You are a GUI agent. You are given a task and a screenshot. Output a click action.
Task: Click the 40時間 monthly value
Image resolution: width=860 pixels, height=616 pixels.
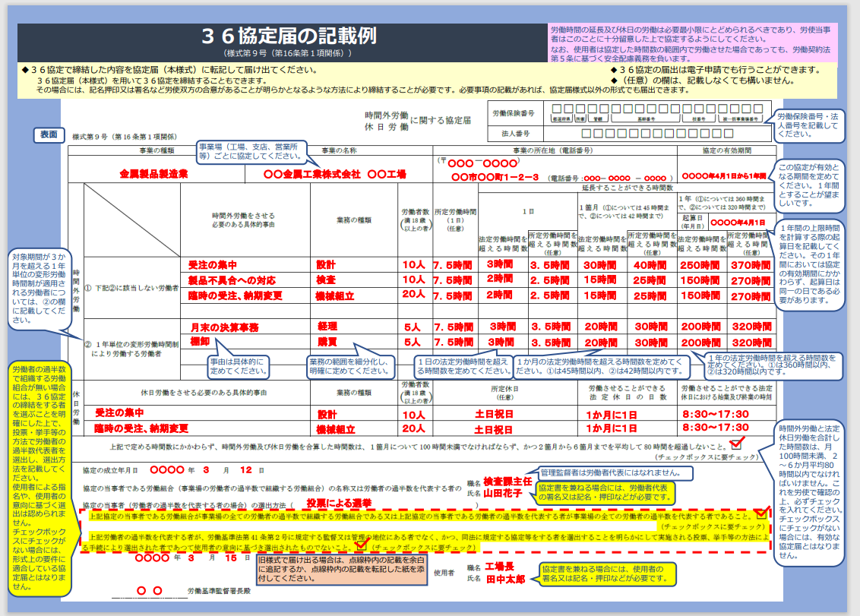(650, 265)
